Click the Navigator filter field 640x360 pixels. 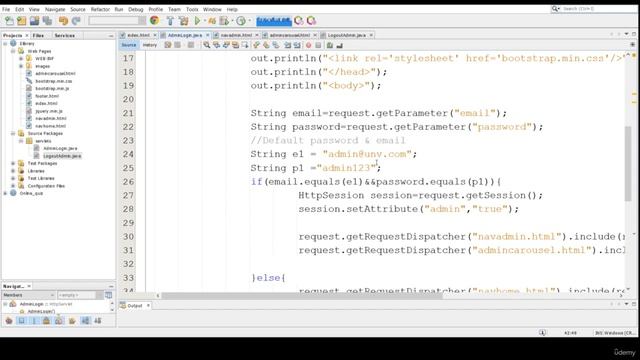point(77,295)
